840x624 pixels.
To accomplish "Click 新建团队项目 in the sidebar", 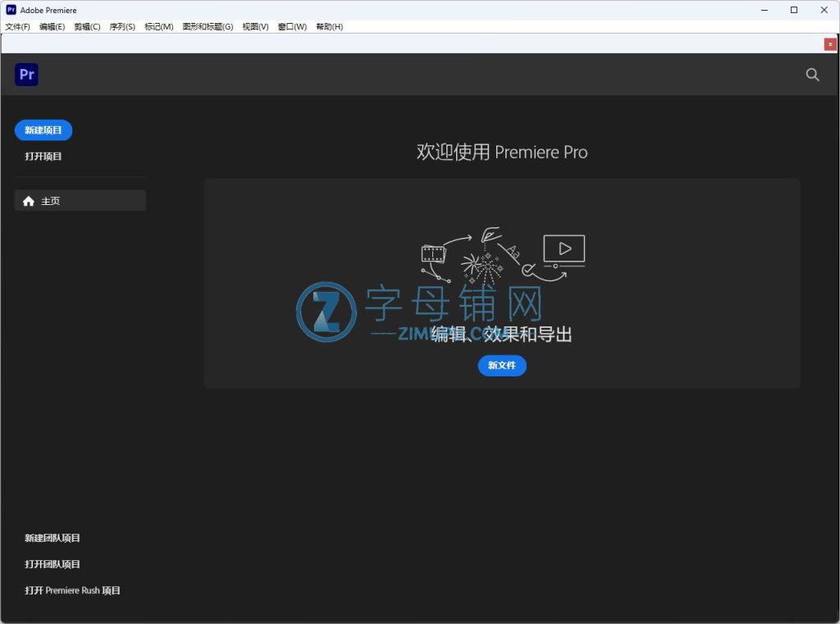I will pyautogui.click(x=52, y=538).
